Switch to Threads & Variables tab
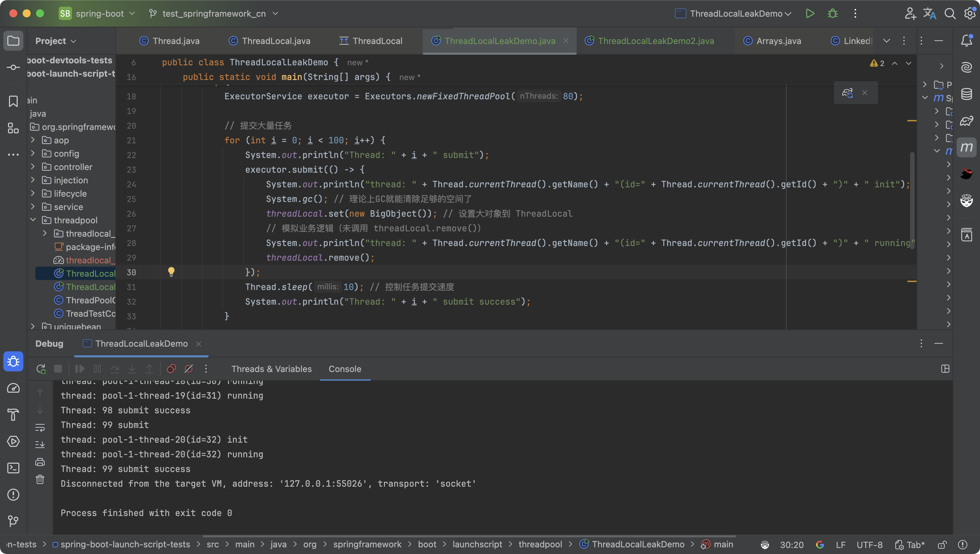Image resolution: width=980 pixels, height=554 pixels. (x=271, y=369)
